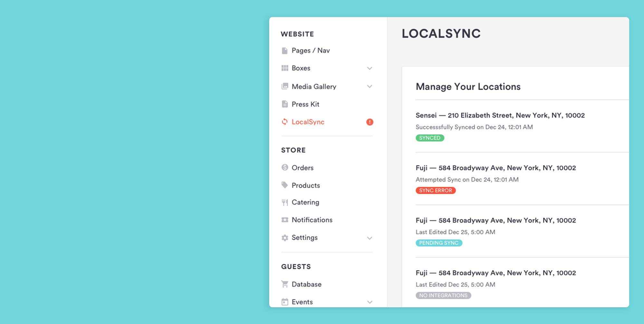This screenshot has height=324, width=644.
Task: Click the red alert badge beside LocalSync
Action: 370,122
